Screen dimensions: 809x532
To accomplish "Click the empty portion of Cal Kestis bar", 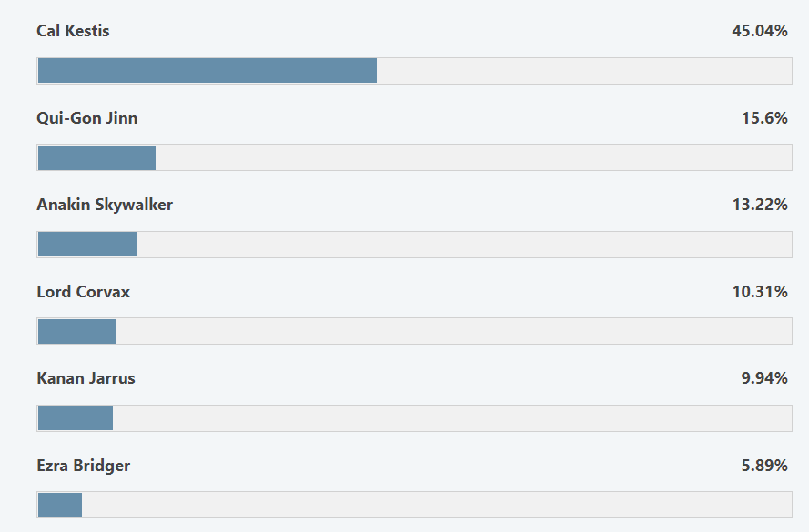I will 584,71.
